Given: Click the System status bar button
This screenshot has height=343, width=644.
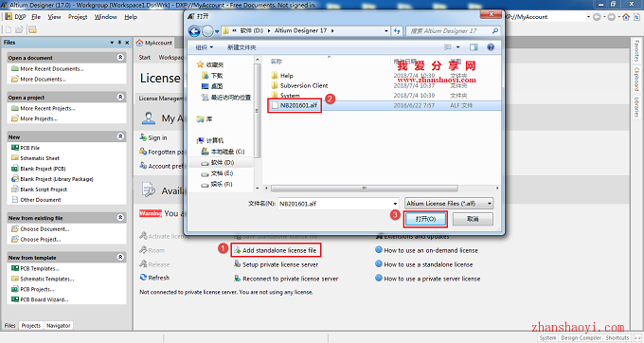Looking at the screenshot, I should coord(547,337).
